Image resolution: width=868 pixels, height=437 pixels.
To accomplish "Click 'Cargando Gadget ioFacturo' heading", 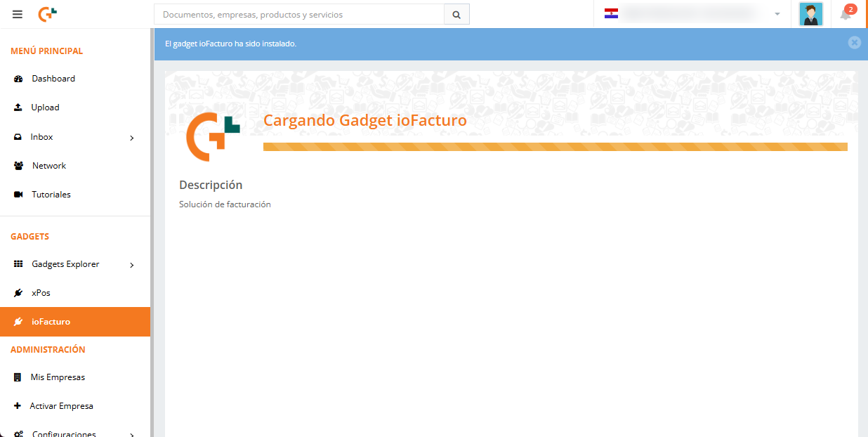I will (365, 120).
